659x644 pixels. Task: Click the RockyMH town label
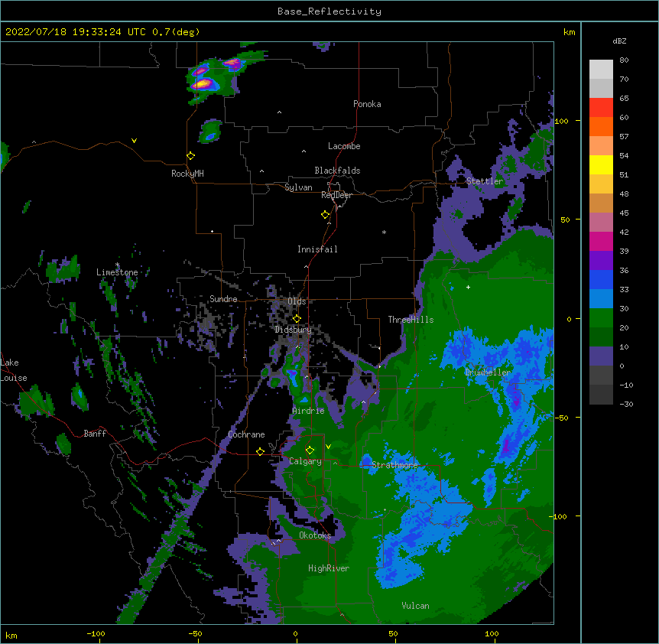187,174
